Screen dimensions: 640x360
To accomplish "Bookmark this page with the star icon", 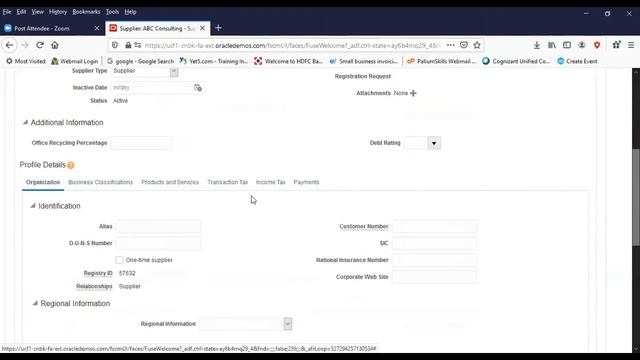I will click(477, 45).
